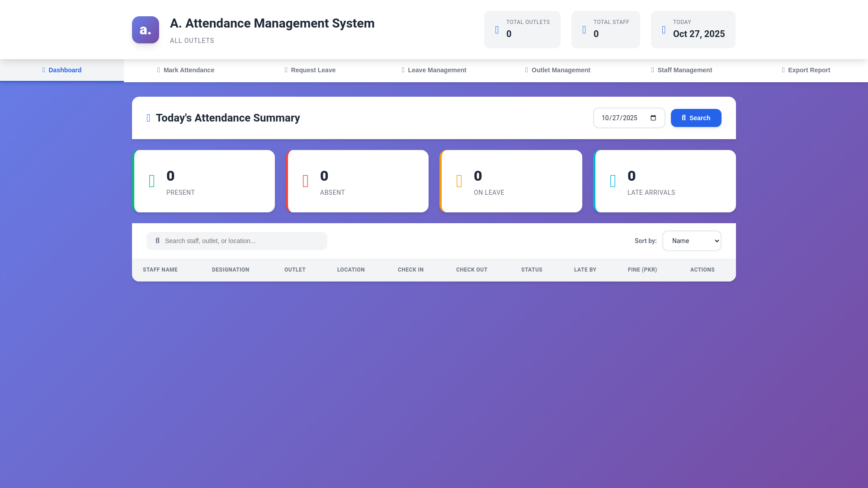868x488 pixels.
Task: Click the Staff Name column header
Action: tap(160, 270)
